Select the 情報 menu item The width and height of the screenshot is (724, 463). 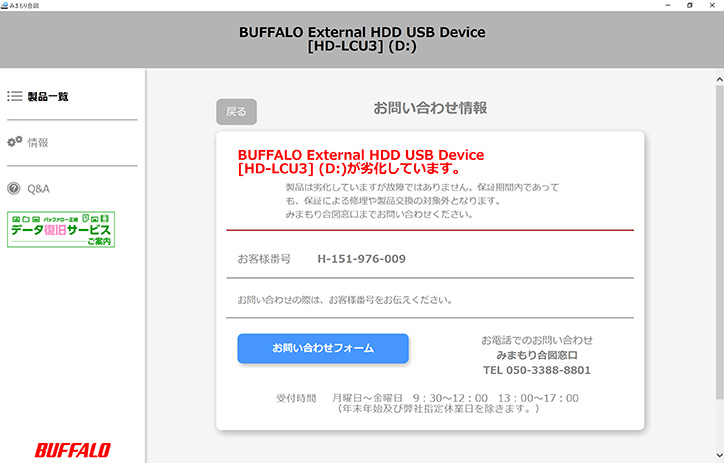point(38,142)
